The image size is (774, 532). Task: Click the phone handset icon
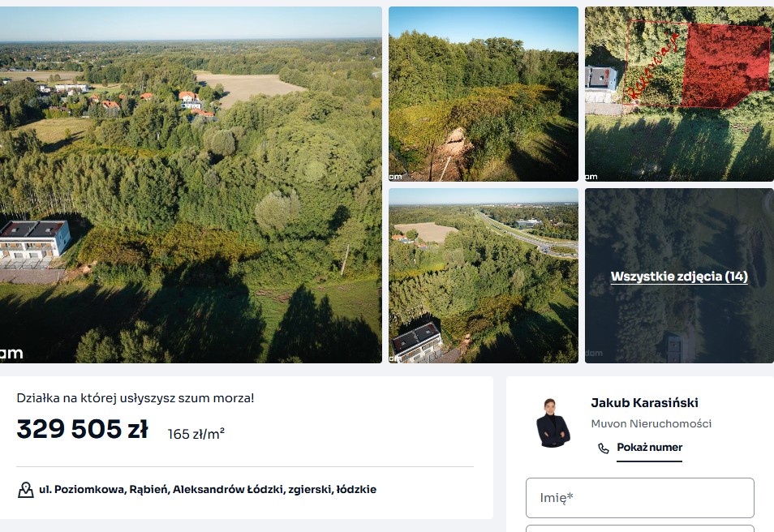(603, 448)
